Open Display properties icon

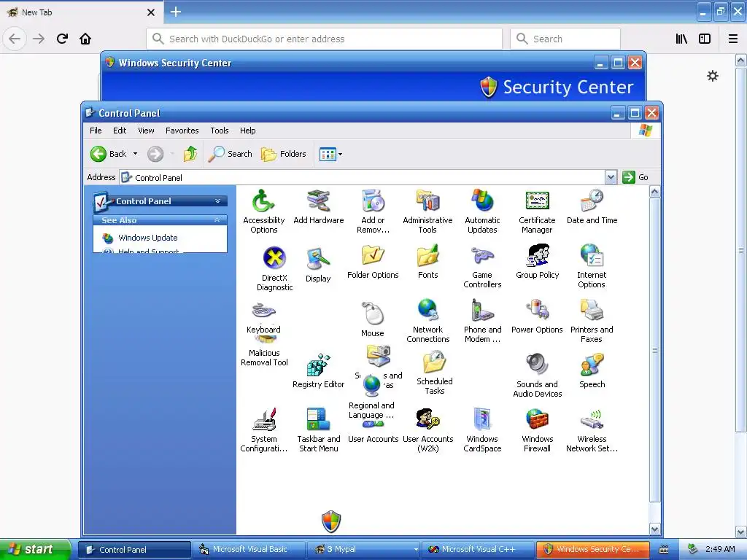[318, 265]
